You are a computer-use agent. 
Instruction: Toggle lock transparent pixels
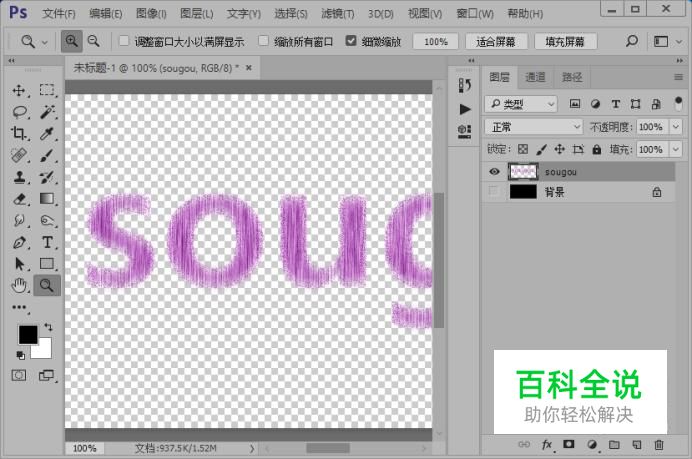coord(523,149)
